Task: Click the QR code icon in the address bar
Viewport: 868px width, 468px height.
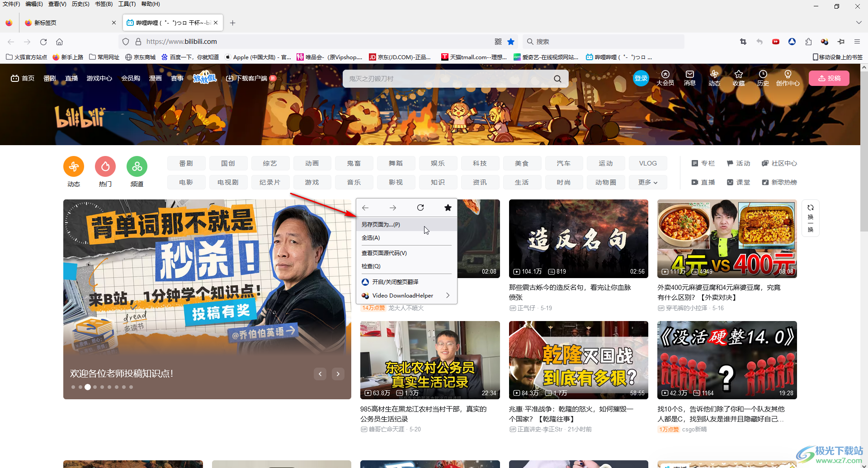Action: [x=498, y=42]
